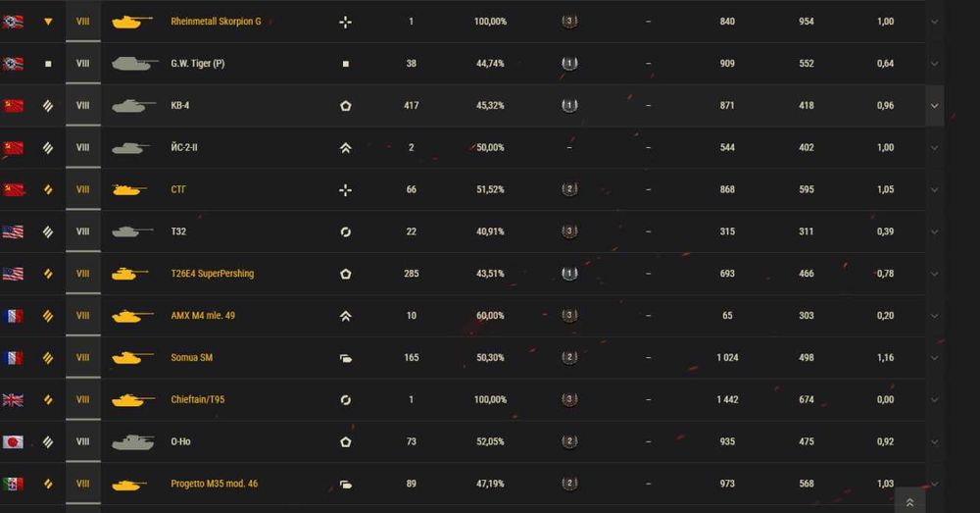Click the SPG class icon for G.W. Tiger (P)
The height and width of the screenshot is (513, 980).
click(x=345, y=64)
